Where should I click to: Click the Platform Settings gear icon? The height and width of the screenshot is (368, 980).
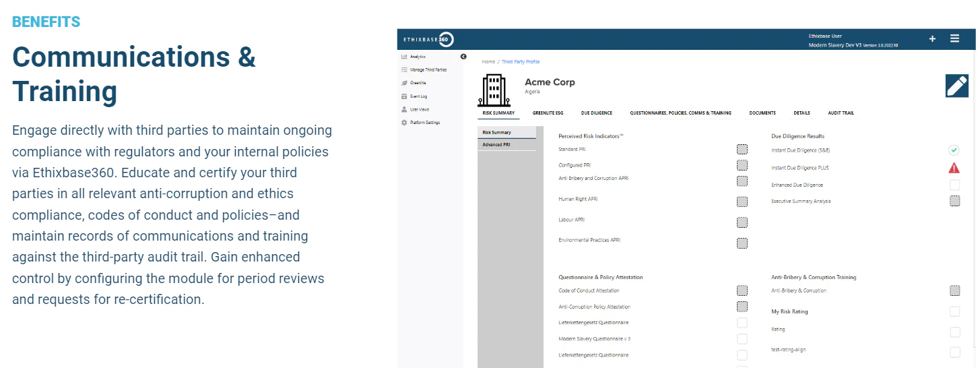(x=404, y=123)
